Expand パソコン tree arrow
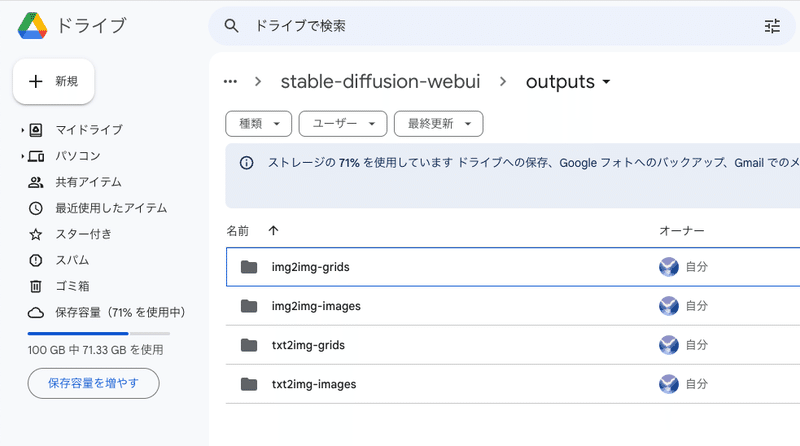This screenshot has width=800, height=446. click(22, 156)
